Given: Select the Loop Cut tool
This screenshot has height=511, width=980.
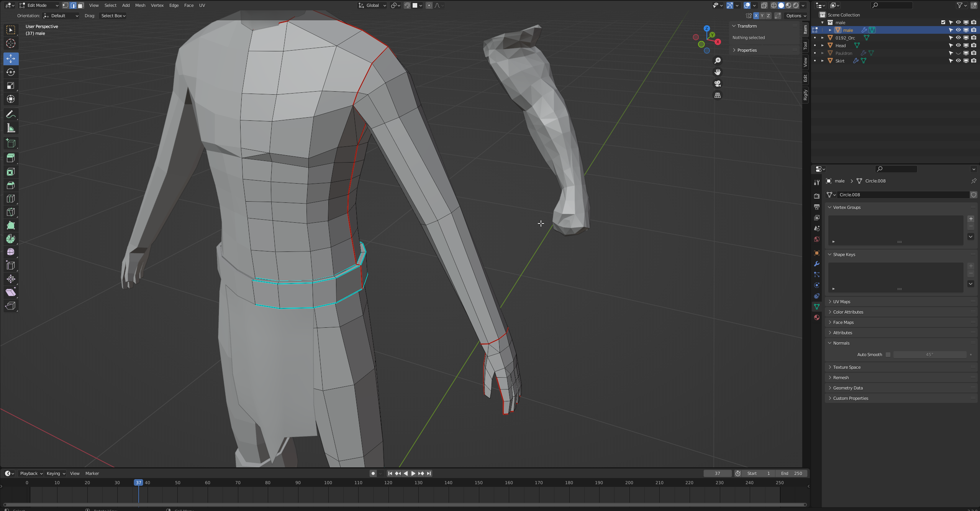Looking at the screenshot, I should tap(11, 199).
